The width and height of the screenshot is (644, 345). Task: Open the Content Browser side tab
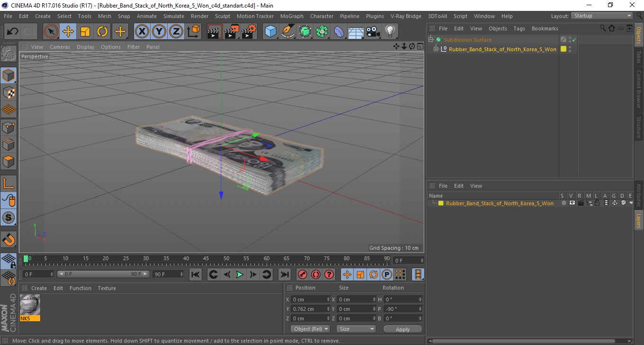(639, 89)
